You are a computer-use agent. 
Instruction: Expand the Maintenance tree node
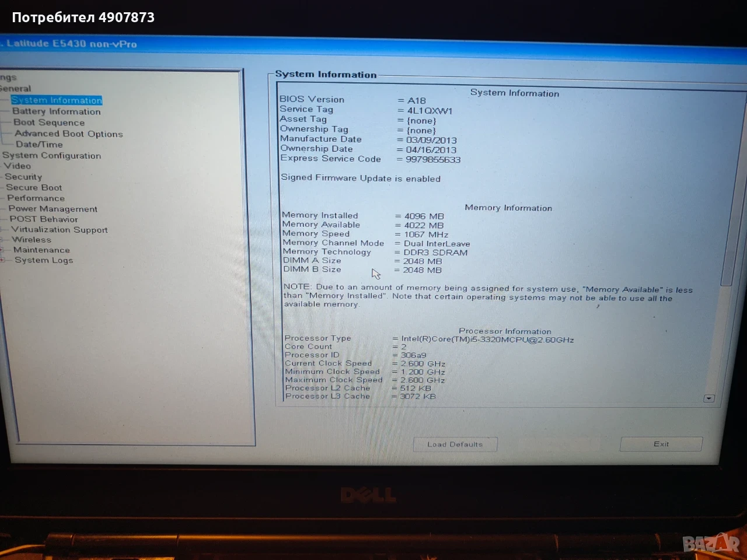point(2,250)
